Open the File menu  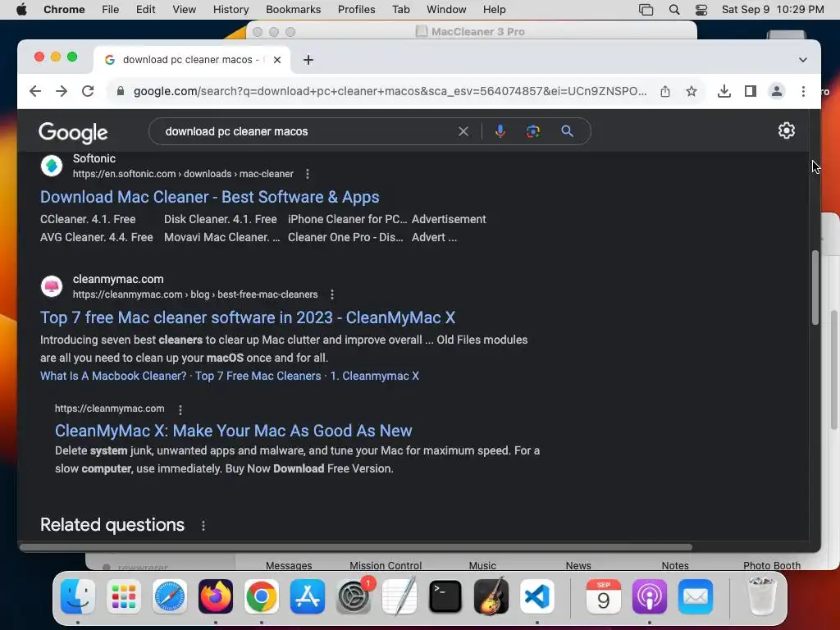111,10
